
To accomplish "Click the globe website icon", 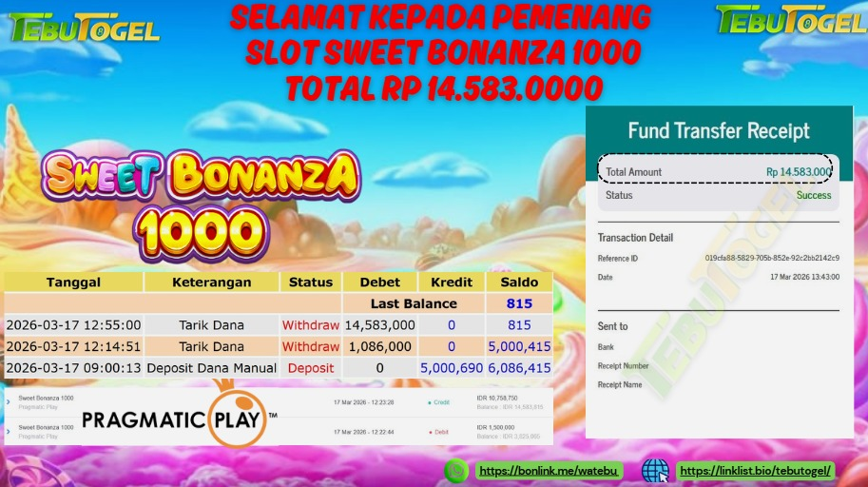I will (655, 471).
